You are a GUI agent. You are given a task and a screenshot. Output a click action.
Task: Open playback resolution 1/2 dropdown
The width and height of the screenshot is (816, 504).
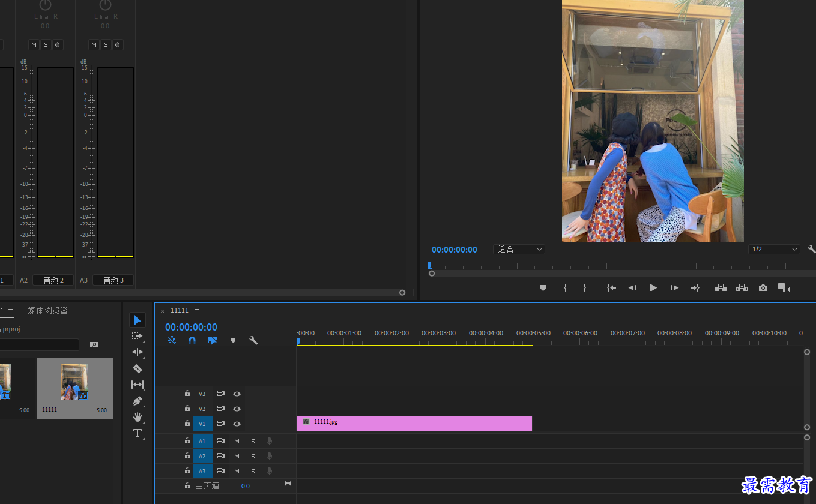tap(775, 249)
